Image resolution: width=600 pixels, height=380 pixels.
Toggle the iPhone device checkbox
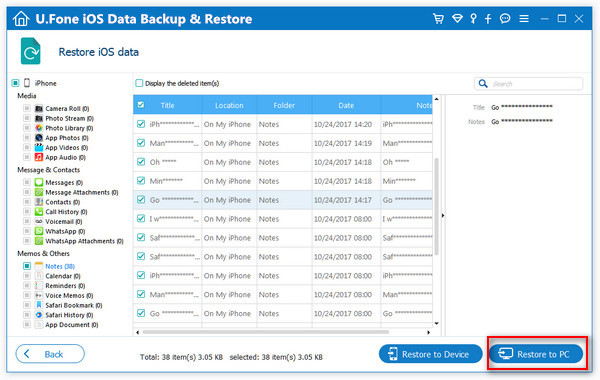(x=15, y=83)
